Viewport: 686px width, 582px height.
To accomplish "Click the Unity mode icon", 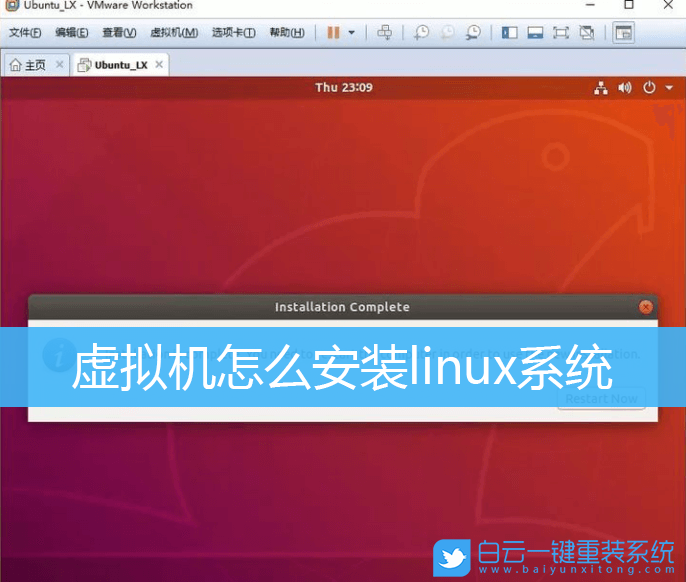I will [587, 33].
